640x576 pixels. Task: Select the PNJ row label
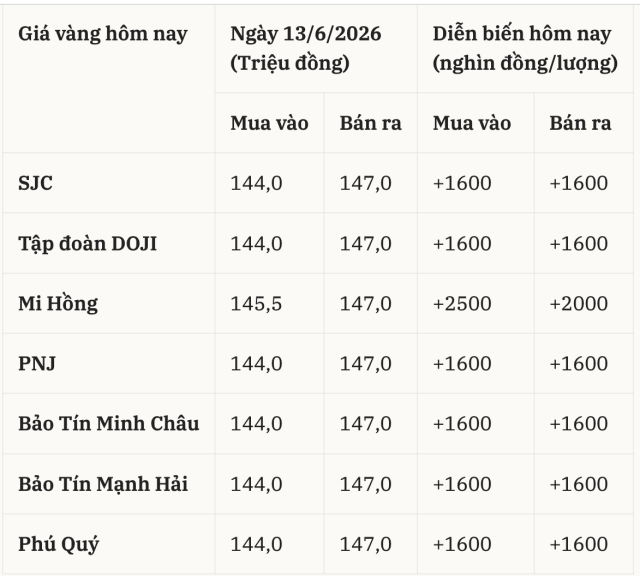point(37,363)
